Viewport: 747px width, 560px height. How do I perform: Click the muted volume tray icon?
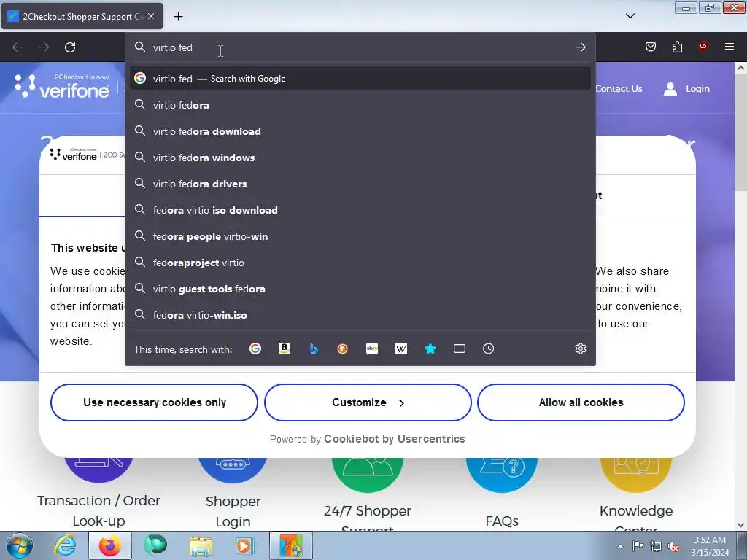673,546
